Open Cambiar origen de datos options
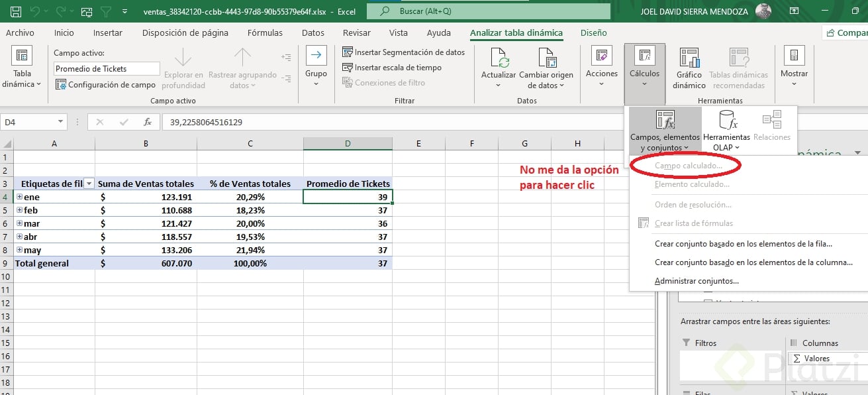 point(546,68)
